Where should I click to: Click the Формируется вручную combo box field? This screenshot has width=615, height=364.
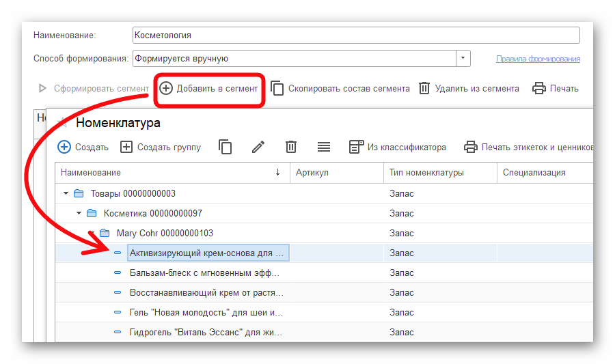coord(295,58)
